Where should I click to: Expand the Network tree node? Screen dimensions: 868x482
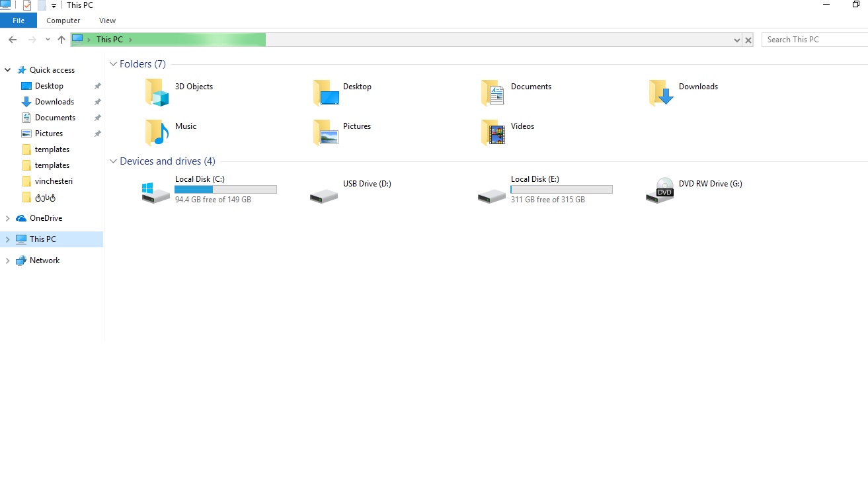tap(8, 261)
